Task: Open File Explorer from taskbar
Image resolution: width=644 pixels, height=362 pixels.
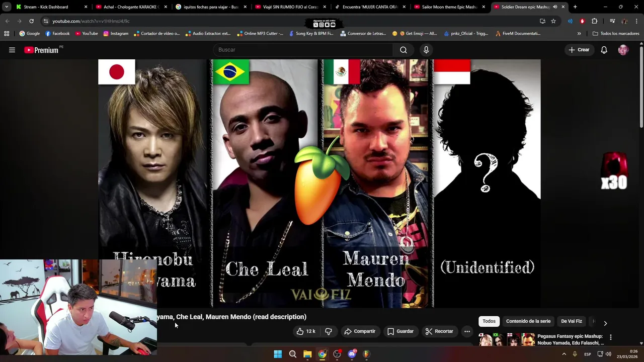Action: click(x=307, y=354)
